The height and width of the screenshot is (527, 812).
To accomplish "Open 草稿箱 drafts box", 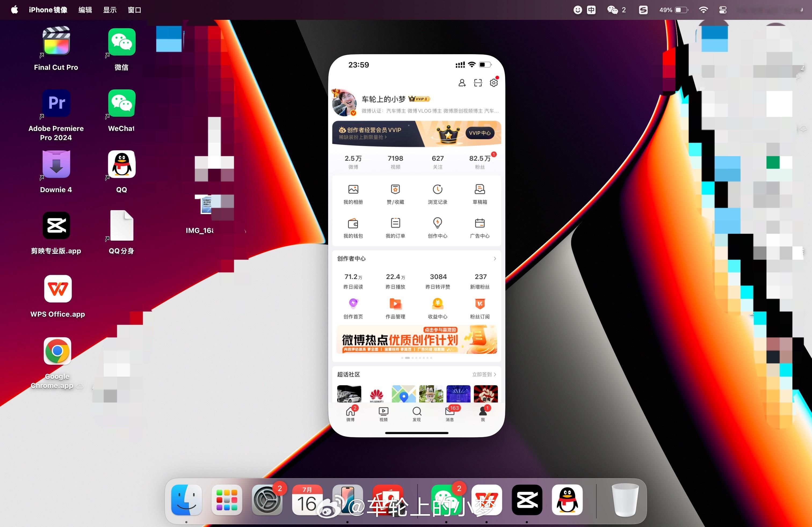I will [x=480, y=194].
